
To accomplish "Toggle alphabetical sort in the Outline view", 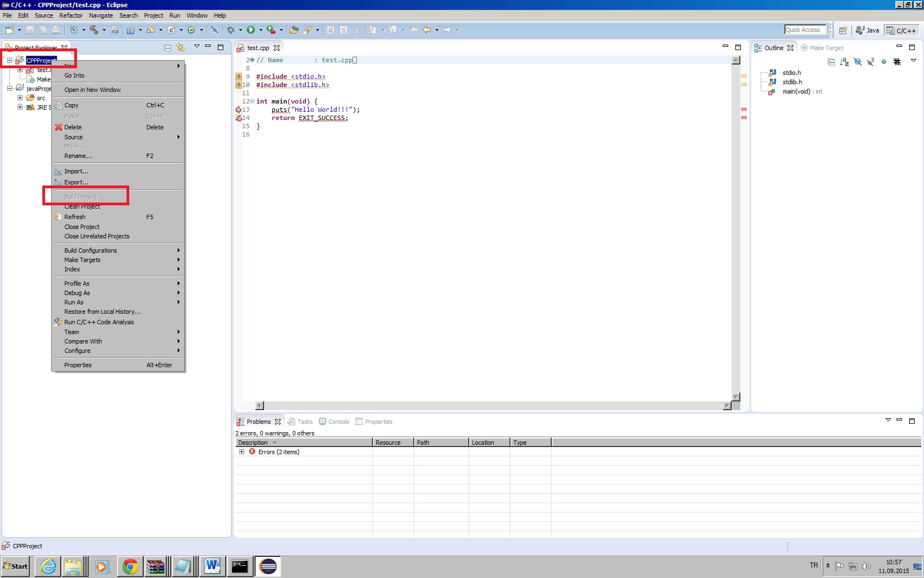I will pos(845,62).
